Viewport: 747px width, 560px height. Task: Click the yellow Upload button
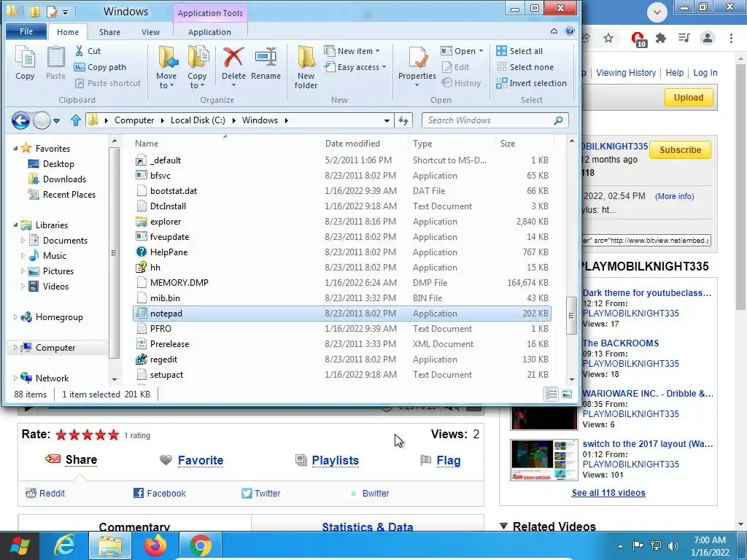689,98
